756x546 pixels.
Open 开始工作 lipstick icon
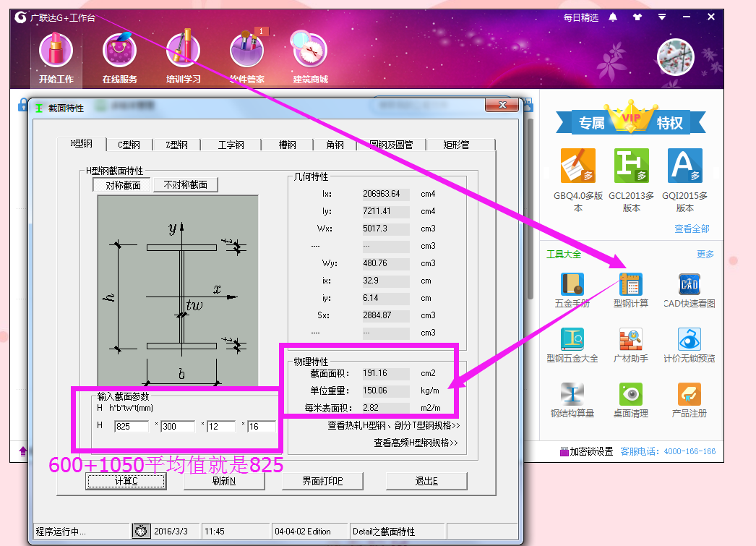tap(56, 51)
